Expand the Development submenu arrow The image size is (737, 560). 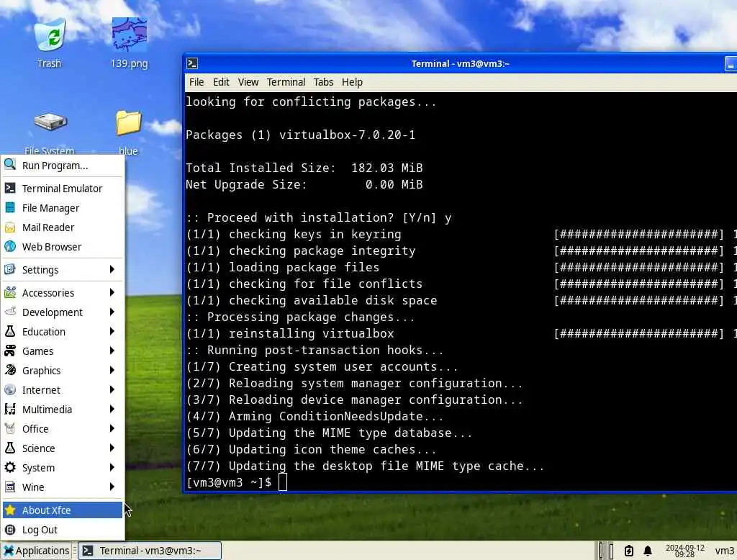click(x=112, y=312)
